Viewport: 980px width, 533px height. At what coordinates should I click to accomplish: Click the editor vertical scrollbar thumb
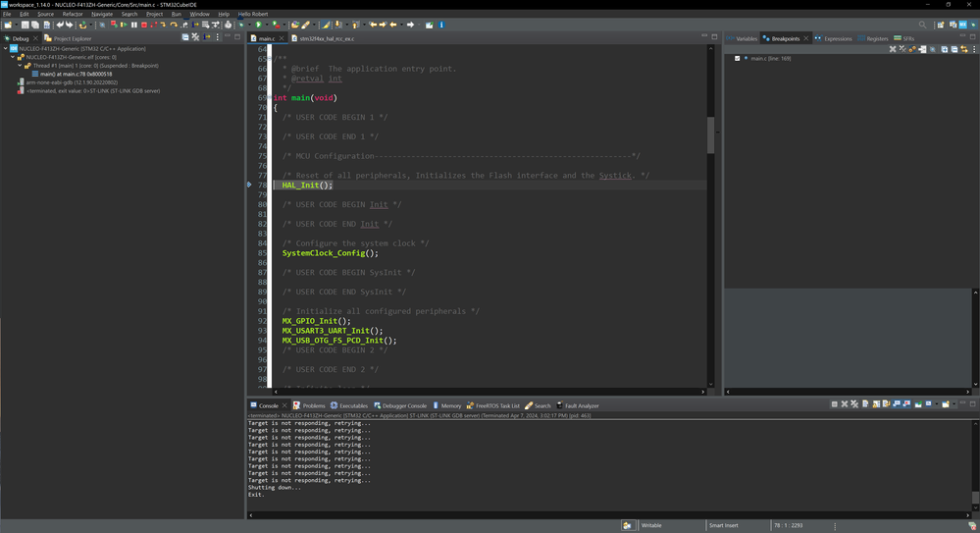click(x=711, y=134)
